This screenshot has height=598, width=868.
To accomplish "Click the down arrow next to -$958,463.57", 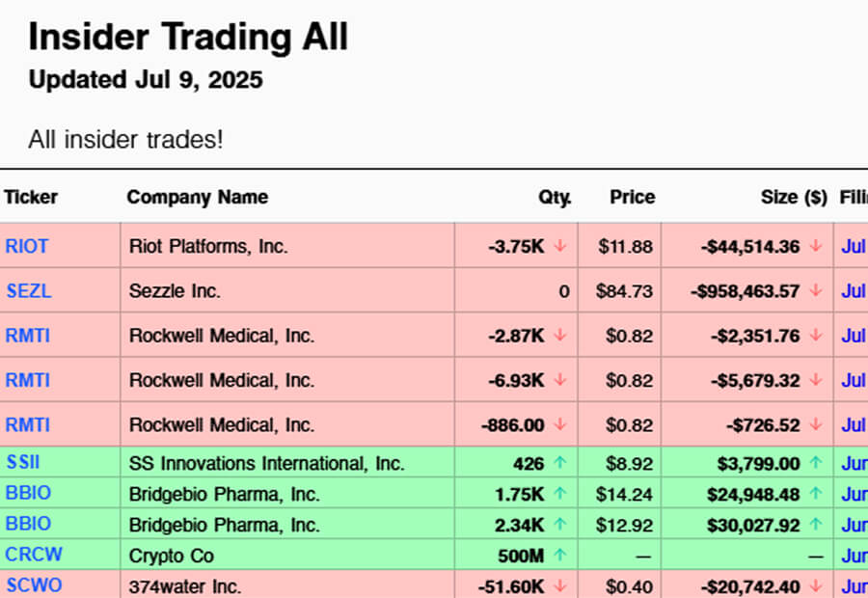I will [x=816, y=290].
